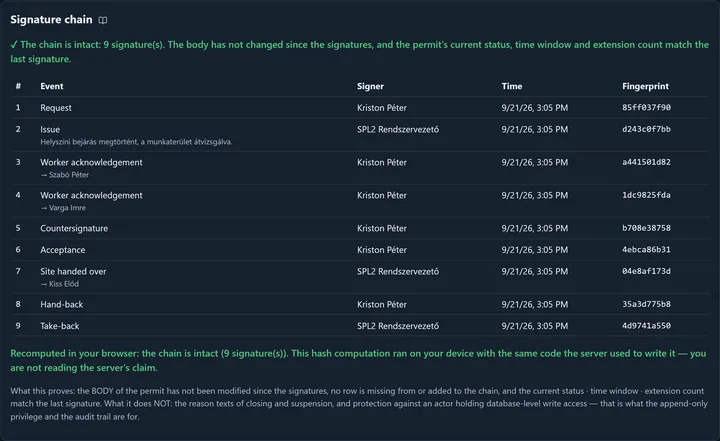The image size is (720, 441).
Task: Click the time in the Countersignature row
Action: (x=534, y=229)
